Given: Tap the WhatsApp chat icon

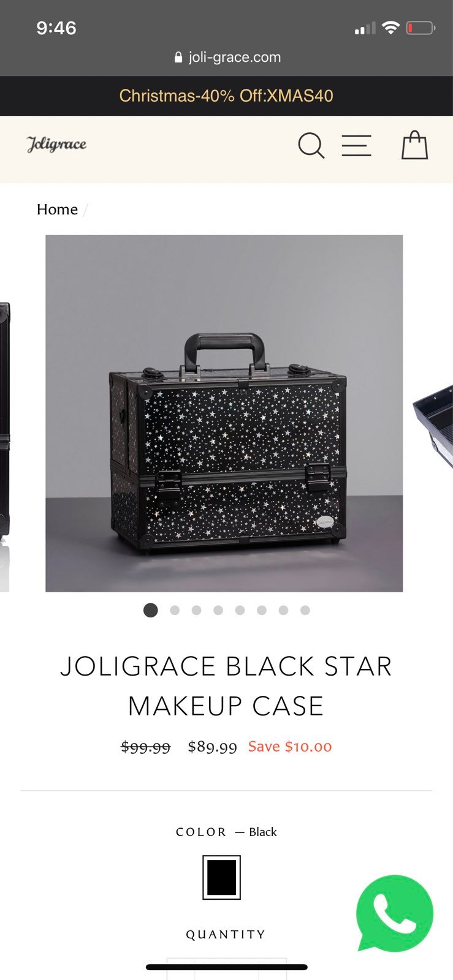Looking at the screenshot, I should tap(394, 913).
